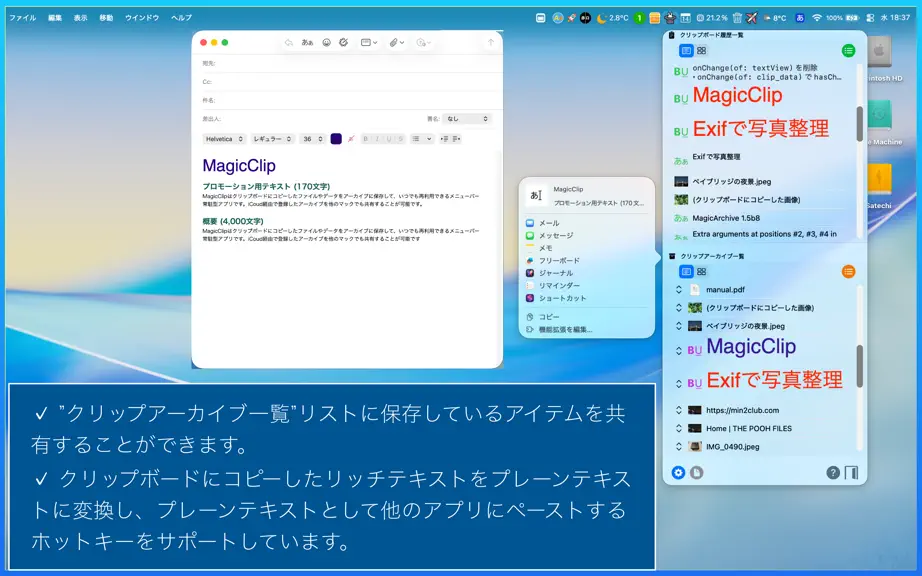Screen dimensions: 922x576
Task: Open the list style dropdown in format bar
Action: pos(422,139)
